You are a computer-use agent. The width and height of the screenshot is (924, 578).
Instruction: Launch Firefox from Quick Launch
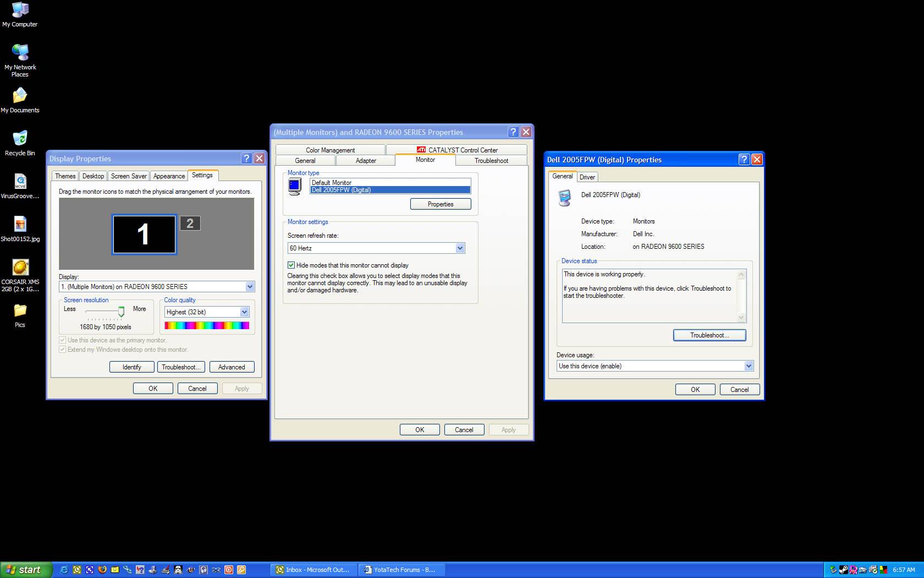click(x=102, y=570)
